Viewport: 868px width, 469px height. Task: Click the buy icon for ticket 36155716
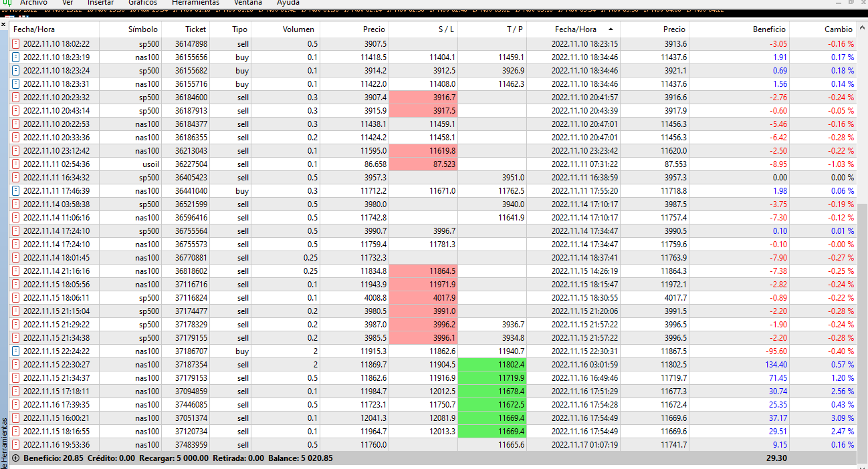[x=16, y=84]
